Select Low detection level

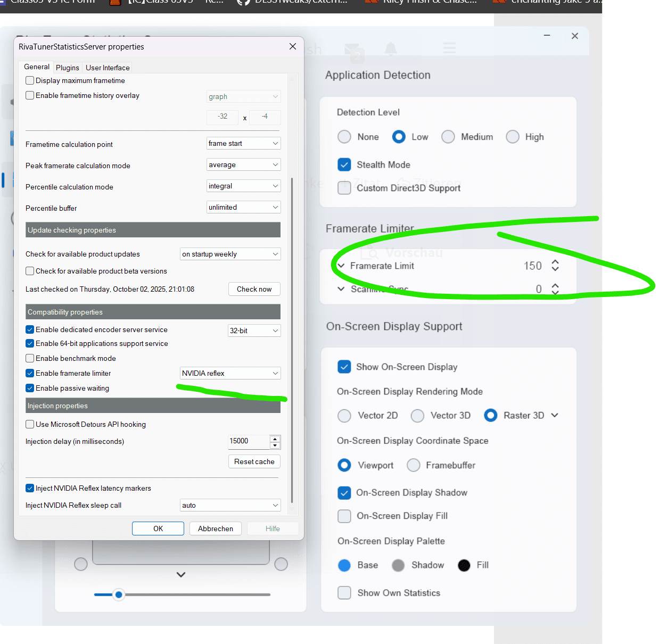click(399, 137)
